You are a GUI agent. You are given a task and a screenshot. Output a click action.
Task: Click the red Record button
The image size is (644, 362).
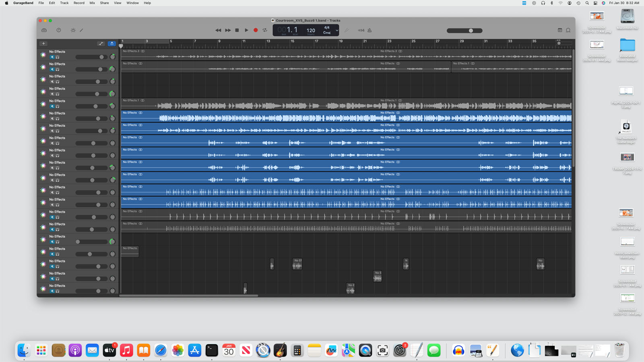256,30
